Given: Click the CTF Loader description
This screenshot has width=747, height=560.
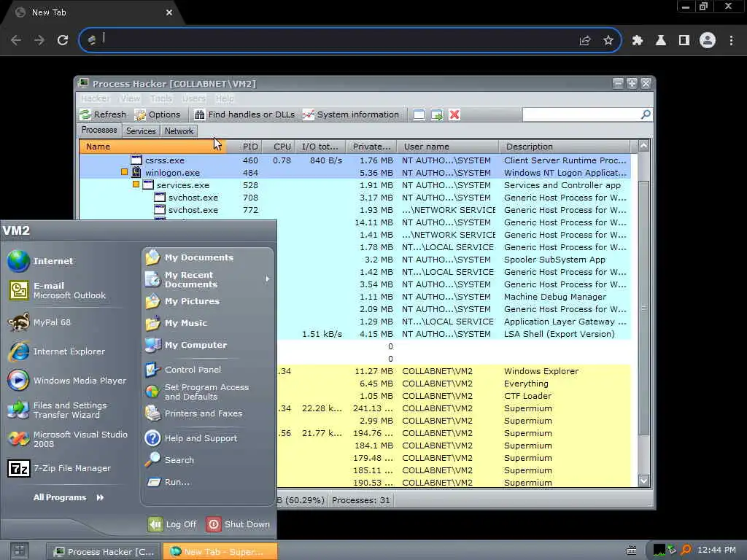Looking at the screenshot, I should coord(527,396).
